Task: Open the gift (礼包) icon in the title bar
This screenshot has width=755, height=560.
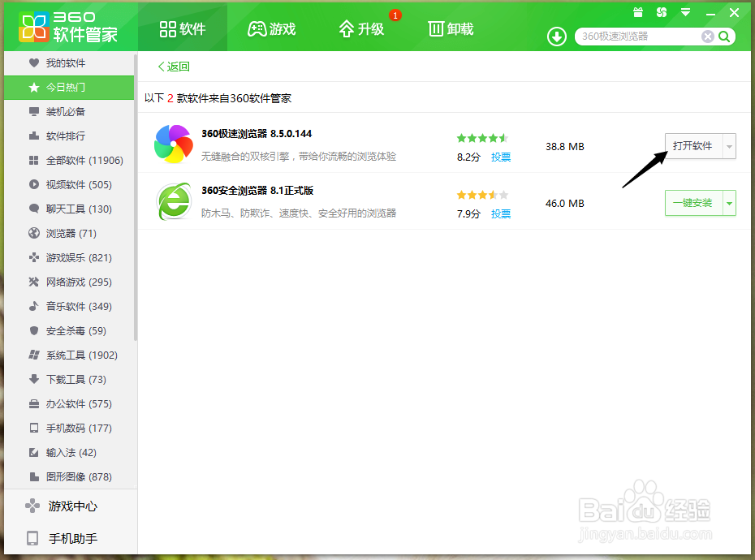Action: (638, 12)
